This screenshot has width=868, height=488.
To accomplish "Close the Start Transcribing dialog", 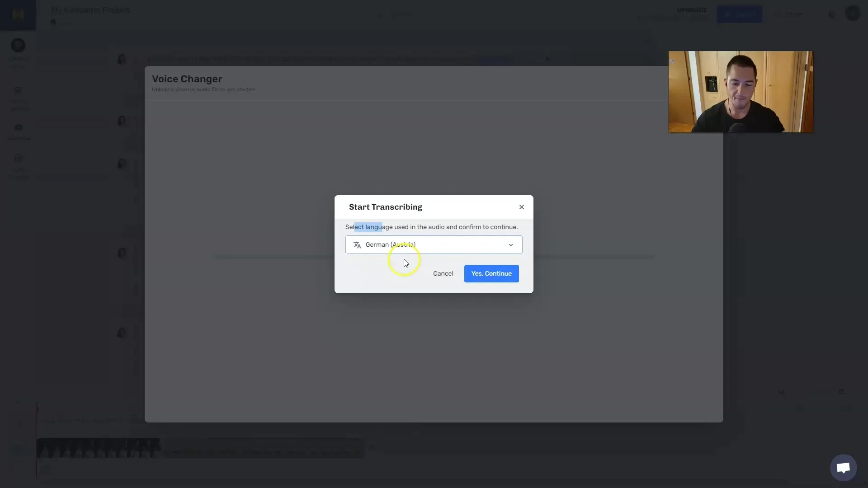I will click(x=522, y=207).
